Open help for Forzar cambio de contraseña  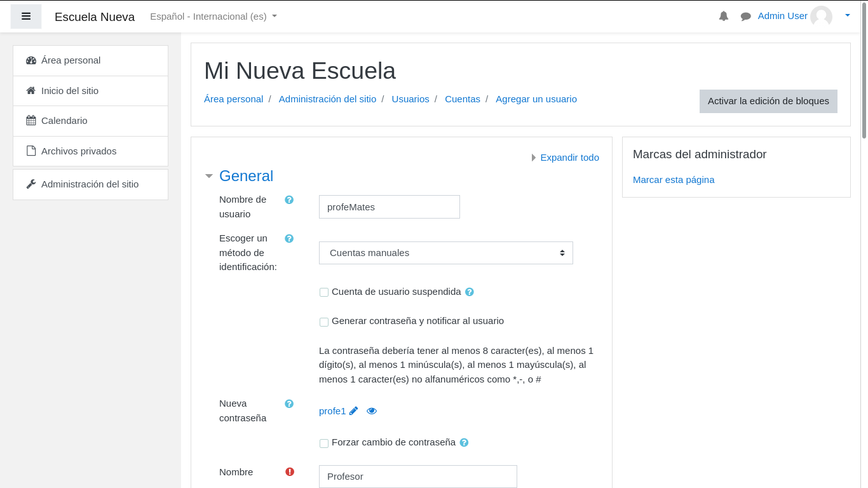coord(464,442)
